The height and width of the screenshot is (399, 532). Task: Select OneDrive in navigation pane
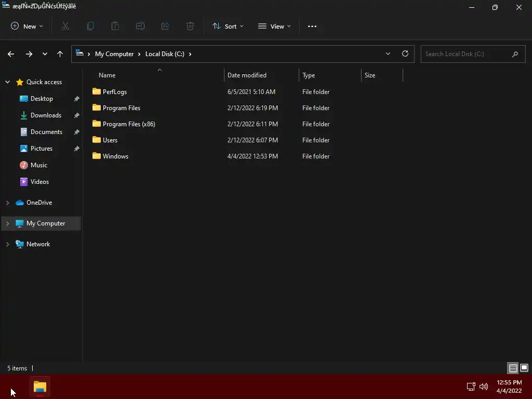pyautogui.click(x=39, y=203)
